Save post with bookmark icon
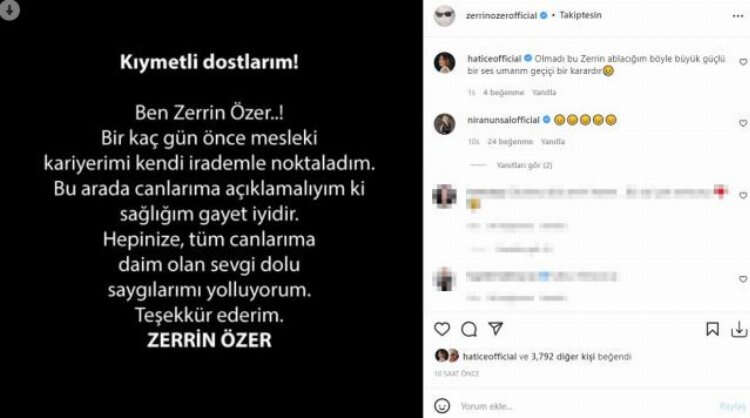Screen dimensions: 750x418 point(712,329)
